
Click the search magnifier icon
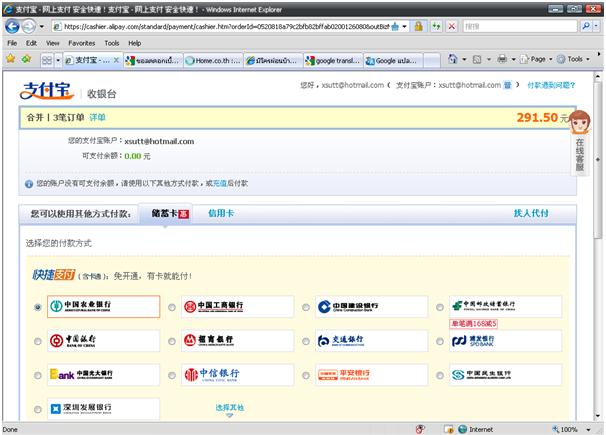tap(586, 26)
